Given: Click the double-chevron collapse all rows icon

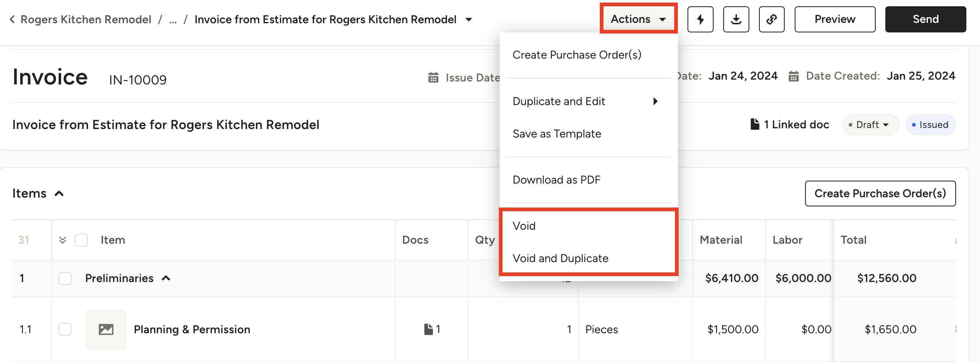Looking at the screenshot, I should (x=63, y=240).
